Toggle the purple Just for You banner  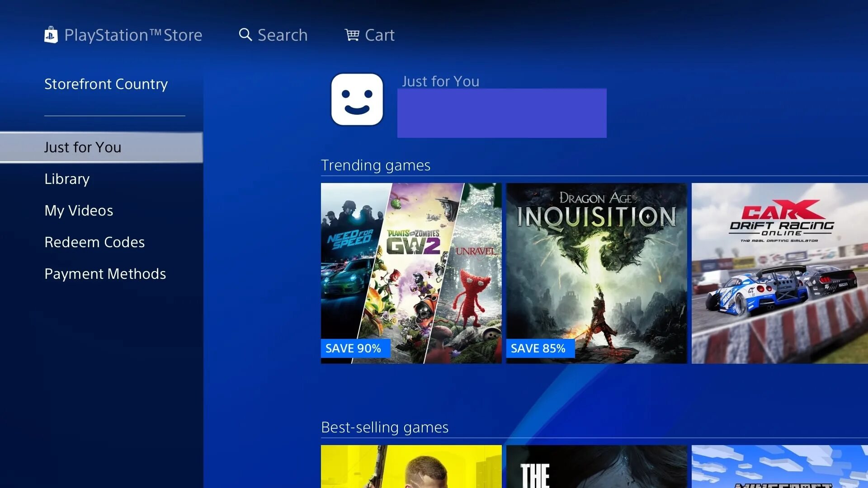pyautogui.click(x=503, y=113)
